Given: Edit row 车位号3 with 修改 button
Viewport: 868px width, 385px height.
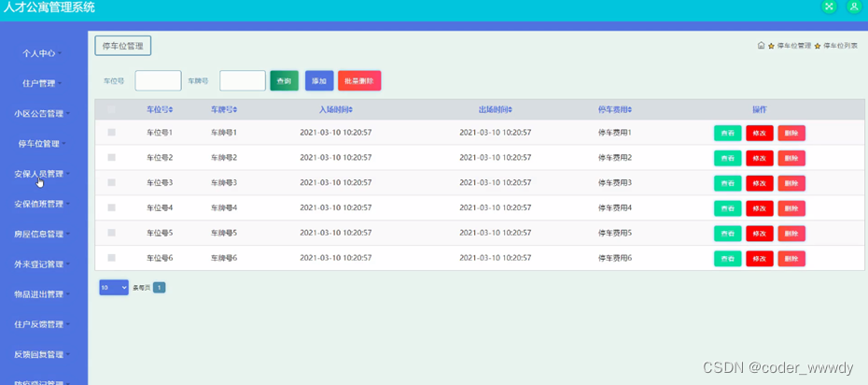Looking at the screenshot, I should tap(760, 183).
